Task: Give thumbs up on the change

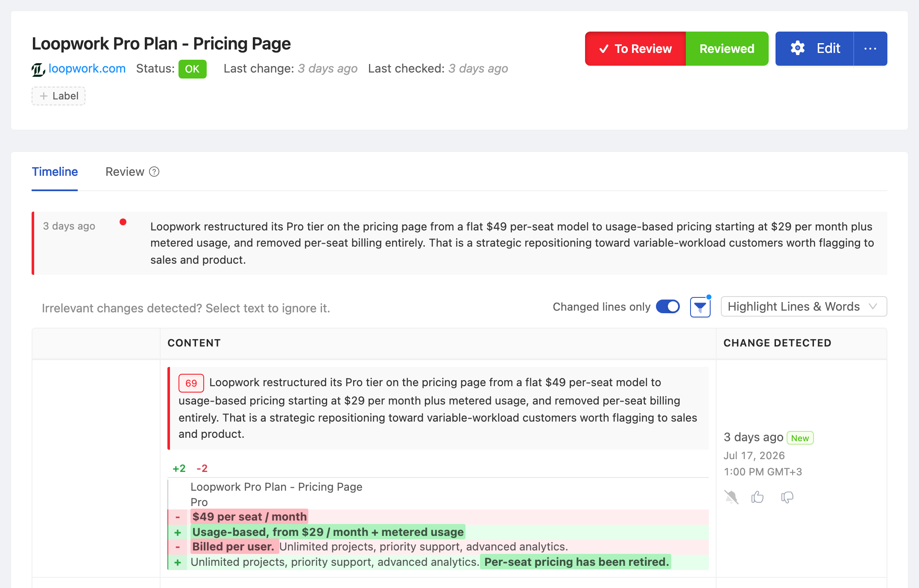Action: pos(758,497)
